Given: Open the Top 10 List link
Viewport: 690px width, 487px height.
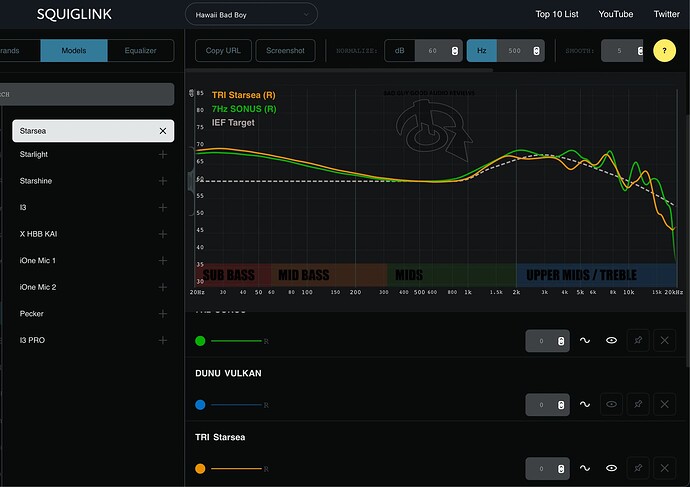Looking at the screenshot, I should tap(557, 14).
